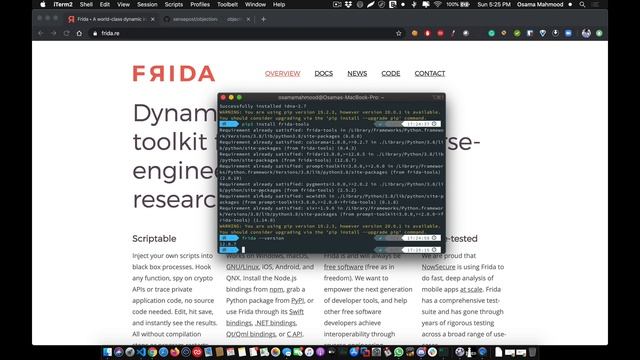
Task: Open the CODE page link
Action: 391,73
